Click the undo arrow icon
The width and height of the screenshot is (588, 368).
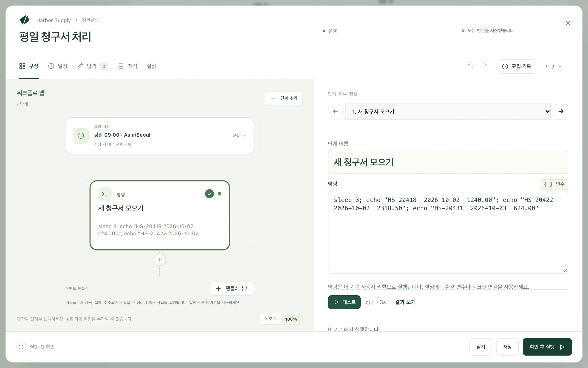470,66
